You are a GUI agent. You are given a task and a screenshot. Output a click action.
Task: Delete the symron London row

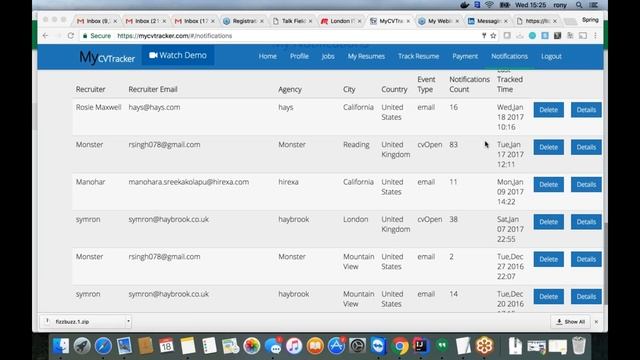tap(549, 222)
